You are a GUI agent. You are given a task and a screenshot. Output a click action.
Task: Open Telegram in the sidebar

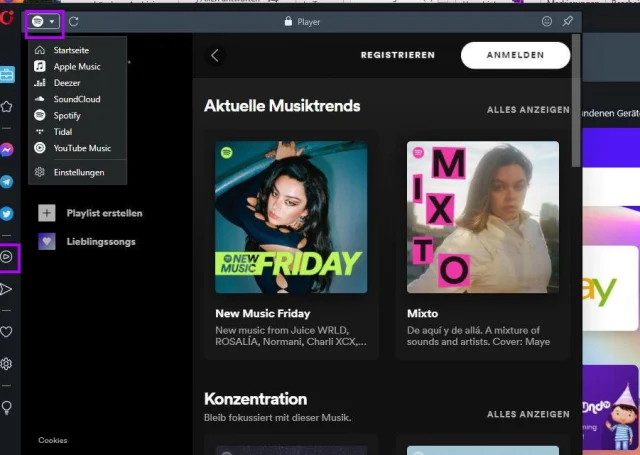click(x=7, y=182)
